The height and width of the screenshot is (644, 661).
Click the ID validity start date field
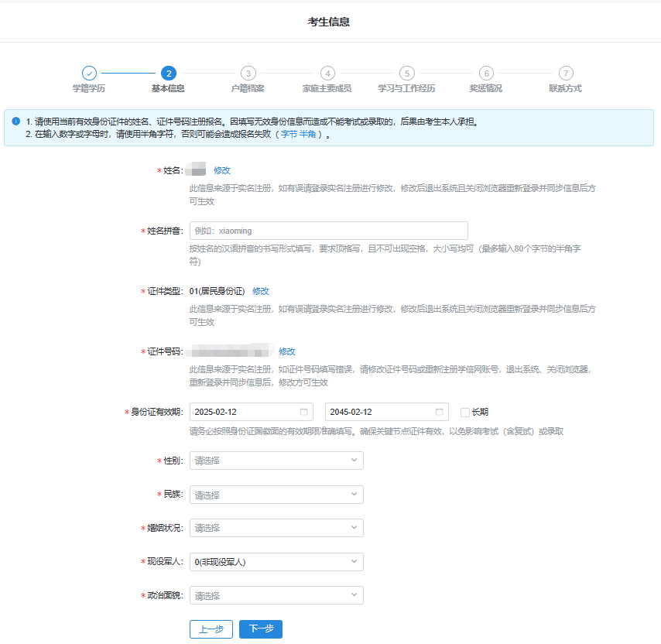(x=252, y=412)
